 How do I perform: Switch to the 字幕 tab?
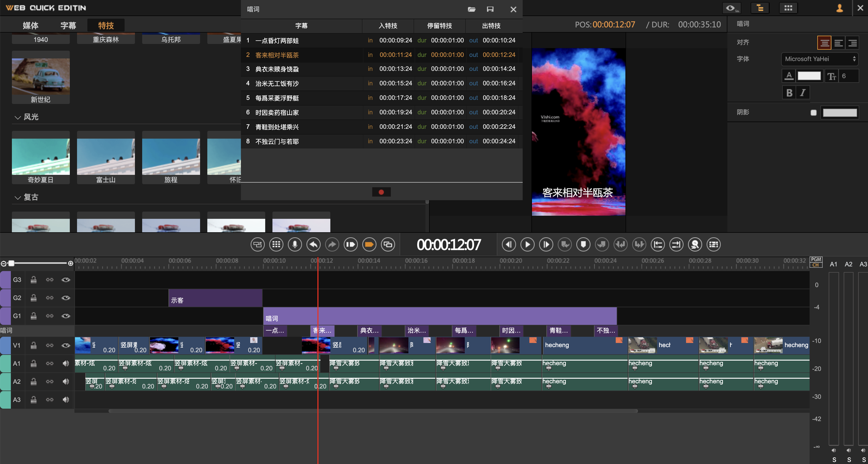click(x=68, y=26)
